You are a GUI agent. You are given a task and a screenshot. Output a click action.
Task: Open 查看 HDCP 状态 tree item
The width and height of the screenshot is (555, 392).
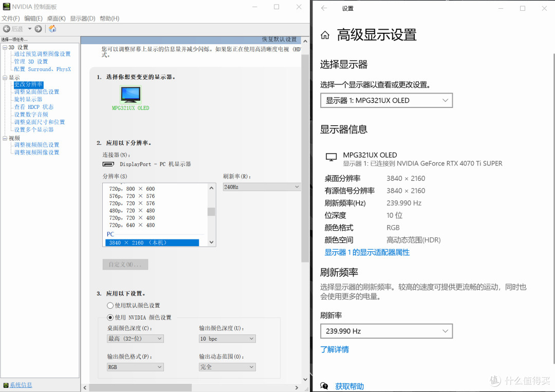click(33, 107)
